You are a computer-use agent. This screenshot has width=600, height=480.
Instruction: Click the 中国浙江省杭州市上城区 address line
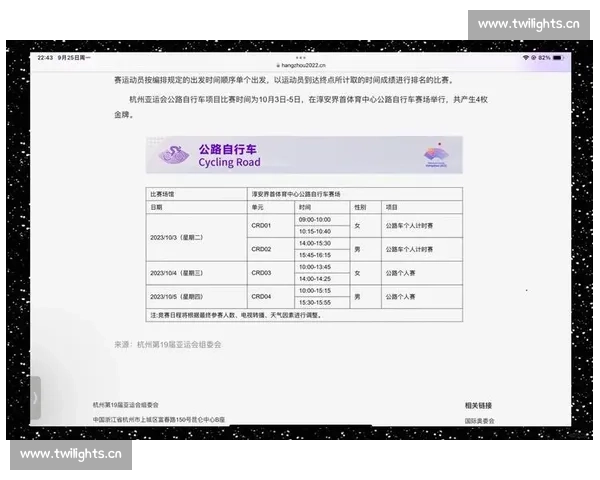coord(159,420)
